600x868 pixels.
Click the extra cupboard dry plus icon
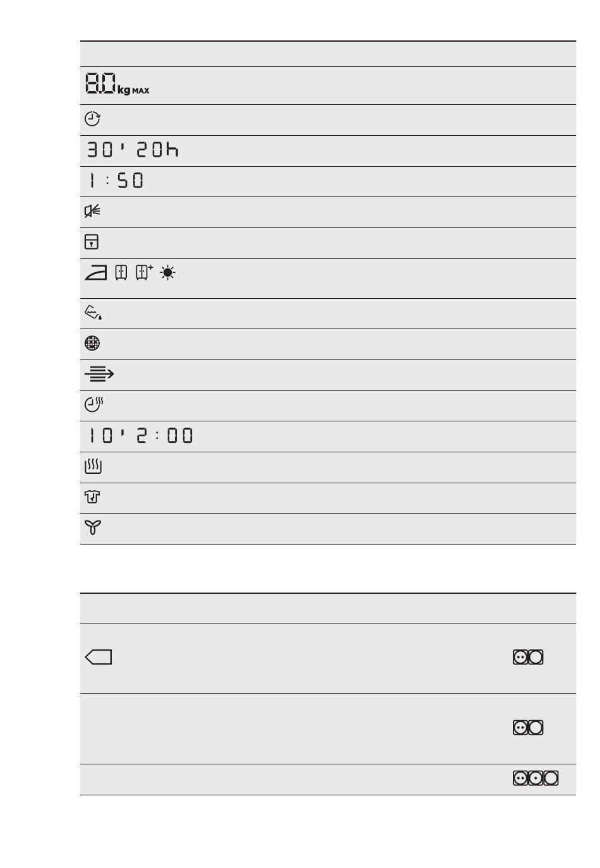[x=145, y=273]
